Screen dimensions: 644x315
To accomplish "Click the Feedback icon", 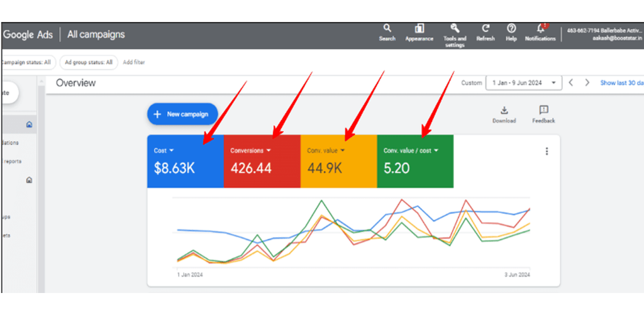I will 543,111.
